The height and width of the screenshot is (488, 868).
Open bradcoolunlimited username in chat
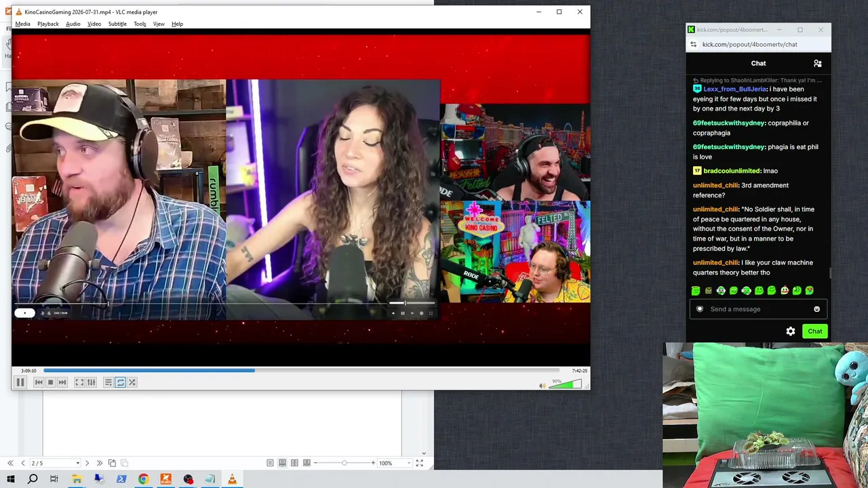731,171
